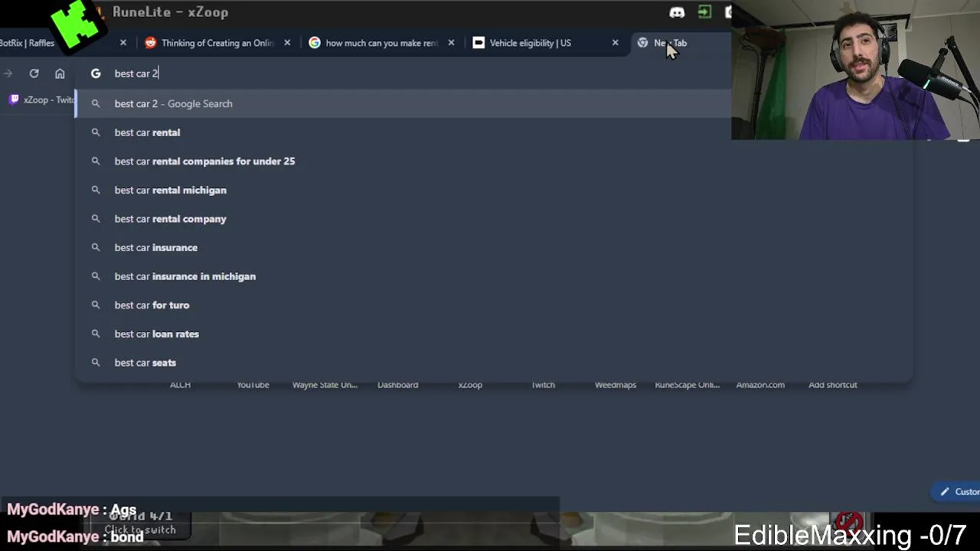
Task: Click the browser reload icon
Action: (x=34, y=73)
